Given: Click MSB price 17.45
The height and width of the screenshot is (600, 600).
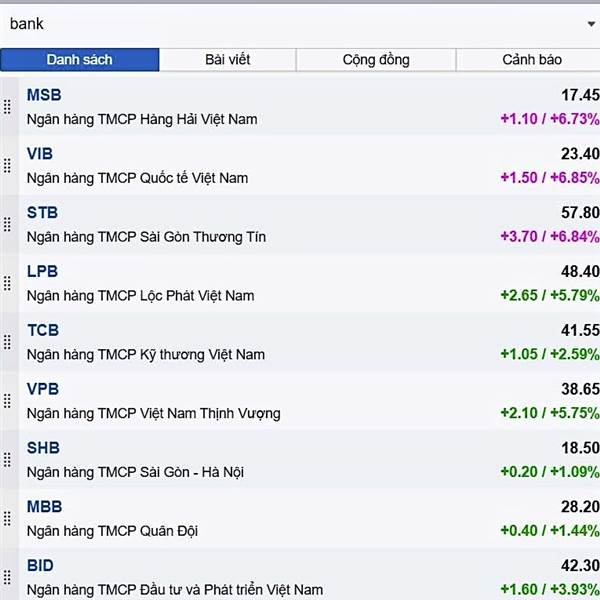Looking at the screenshot, I should 580,95.
